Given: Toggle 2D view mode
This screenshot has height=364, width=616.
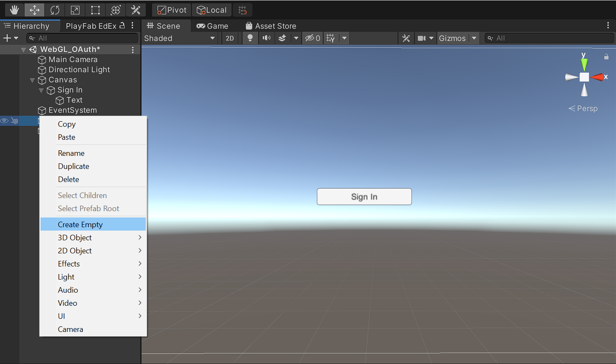Looking at the screenshot, I should (230, 38).
